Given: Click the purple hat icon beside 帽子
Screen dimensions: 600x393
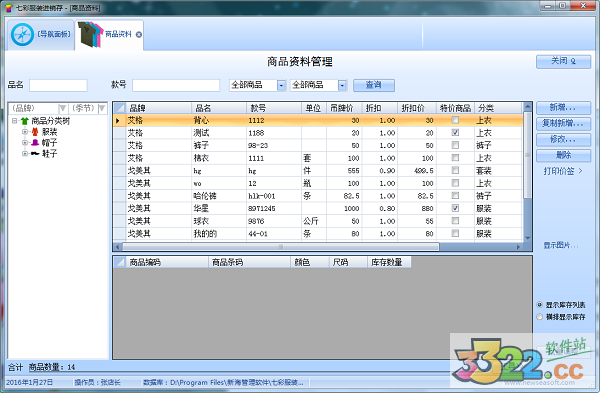Looking at the screenshot, I should click(x=35, y=143).
